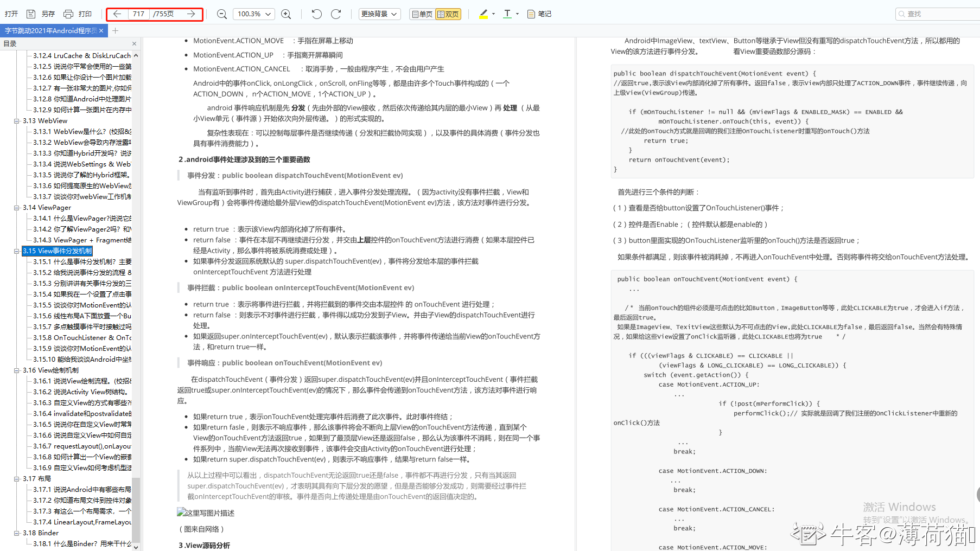Close the 目录 outline panel

click(134, 44)
